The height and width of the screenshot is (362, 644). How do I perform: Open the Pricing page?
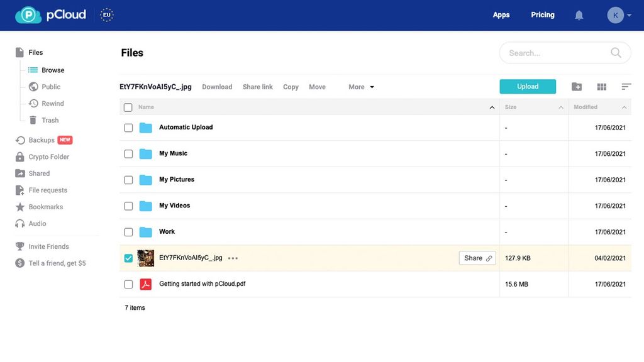click(x=542, y=14)
